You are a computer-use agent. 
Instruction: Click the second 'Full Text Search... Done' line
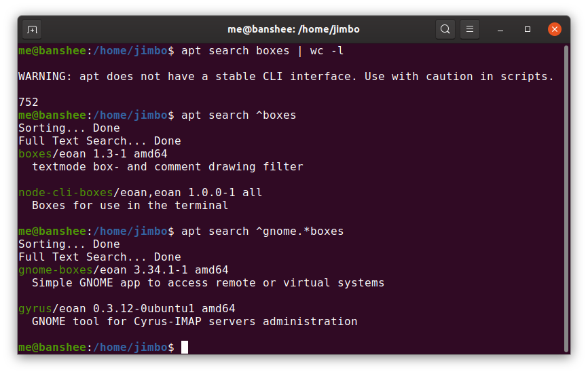click(100, 257)
